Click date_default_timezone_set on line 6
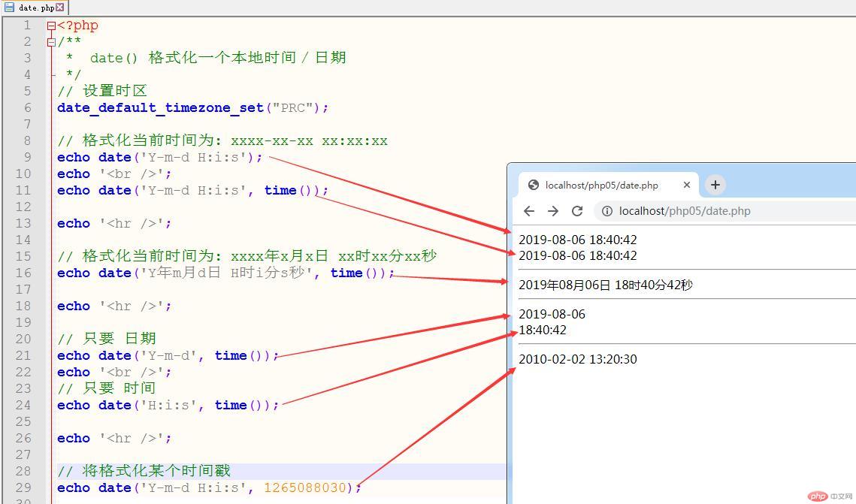This screenshot has width=856, height=504. [x=161, y=108]
